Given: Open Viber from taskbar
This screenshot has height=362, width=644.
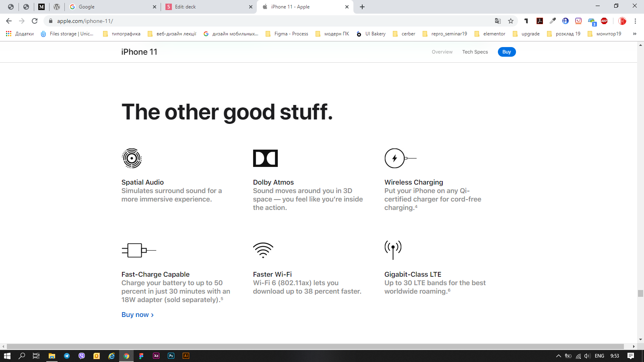Looking at the screenshot, I should (x=82, y=356).
